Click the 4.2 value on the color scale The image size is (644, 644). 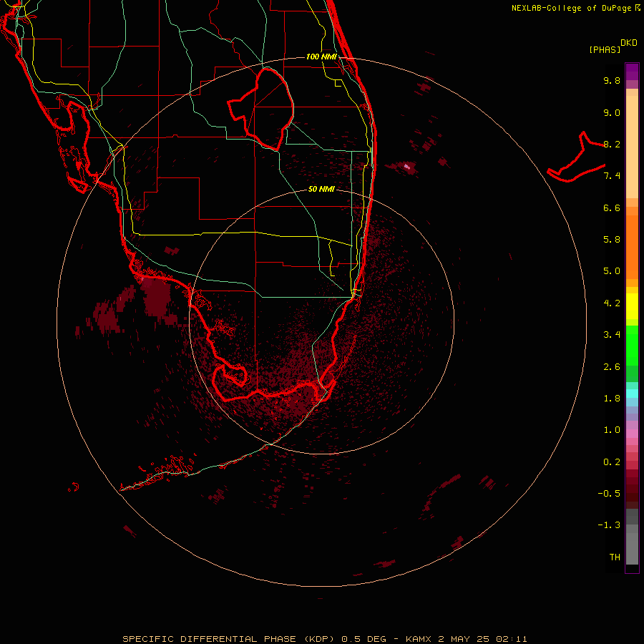(x=612, y=303)
